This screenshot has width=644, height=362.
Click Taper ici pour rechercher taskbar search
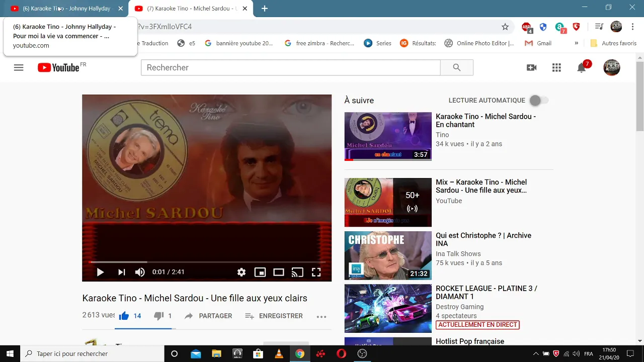point(92,354)
